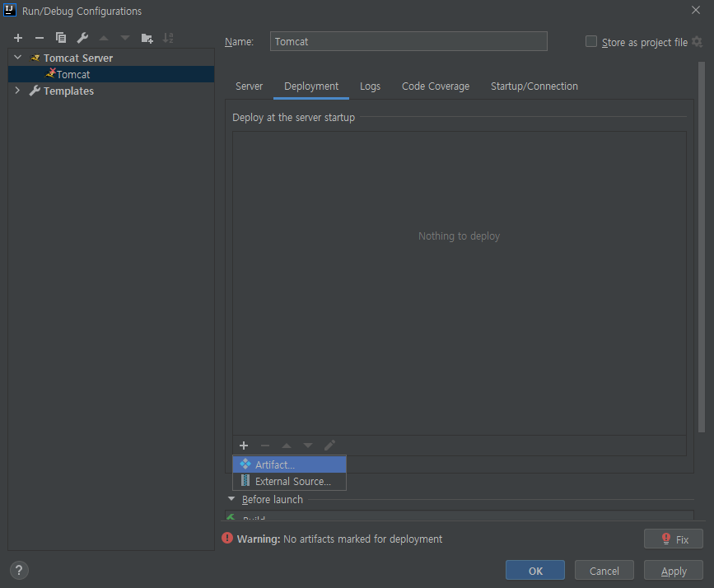Choose External Source... from popup menu
Screen dimensions: 714x588
pyautogui.click(x=290, y=481)
